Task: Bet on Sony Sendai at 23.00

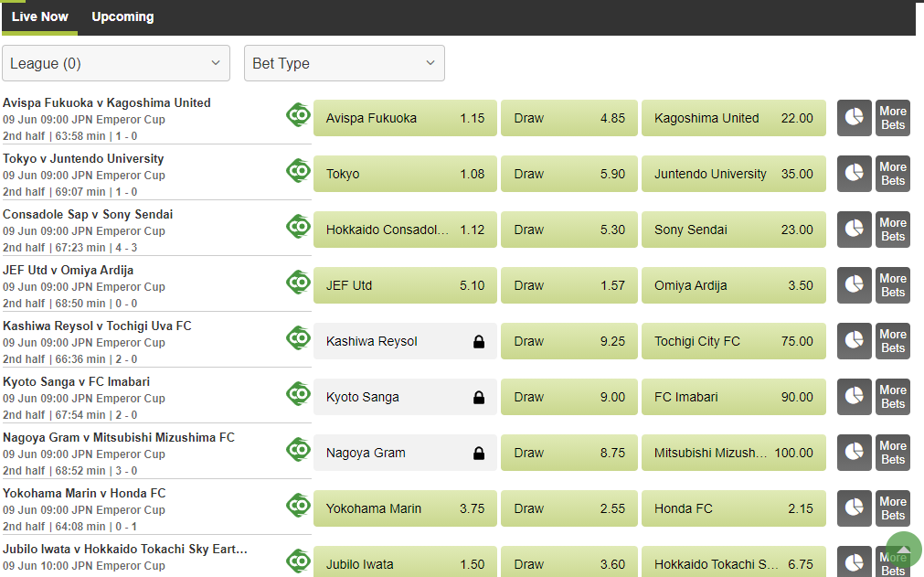Action: click(734, 230)
